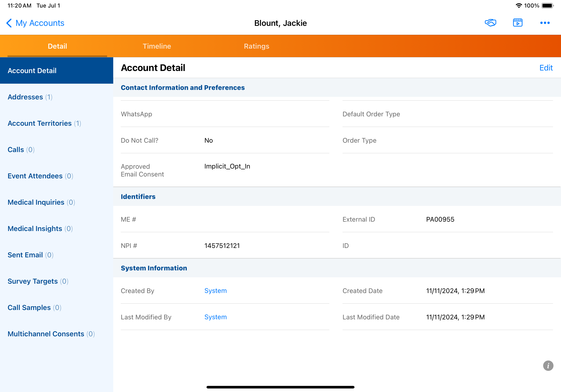
Task: Open the three-dot more options menu
Action: [x=545, y=23]
